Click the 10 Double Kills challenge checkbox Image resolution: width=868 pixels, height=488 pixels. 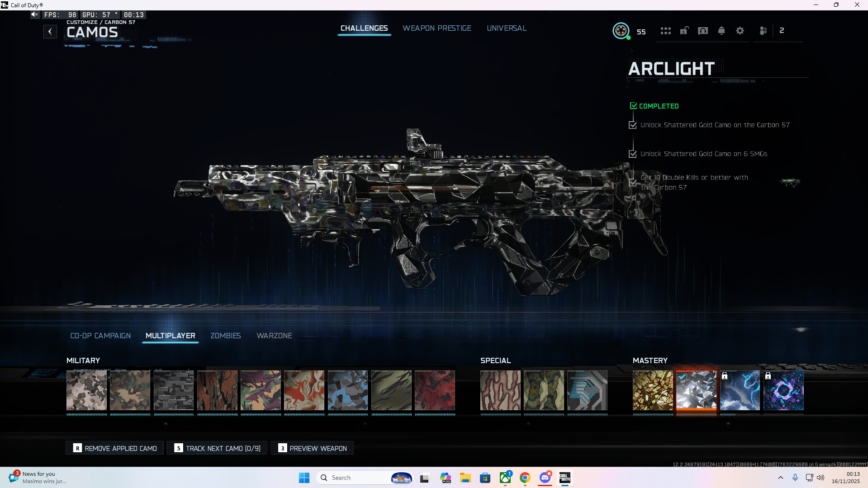click(x=633, y=182)
